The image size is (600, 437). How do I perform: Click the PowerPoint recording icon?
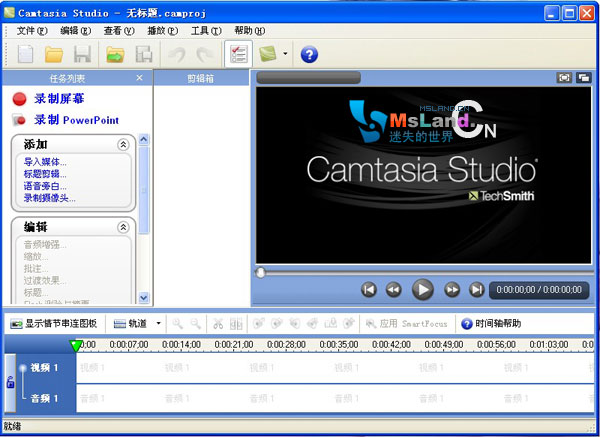coord(19,120)
